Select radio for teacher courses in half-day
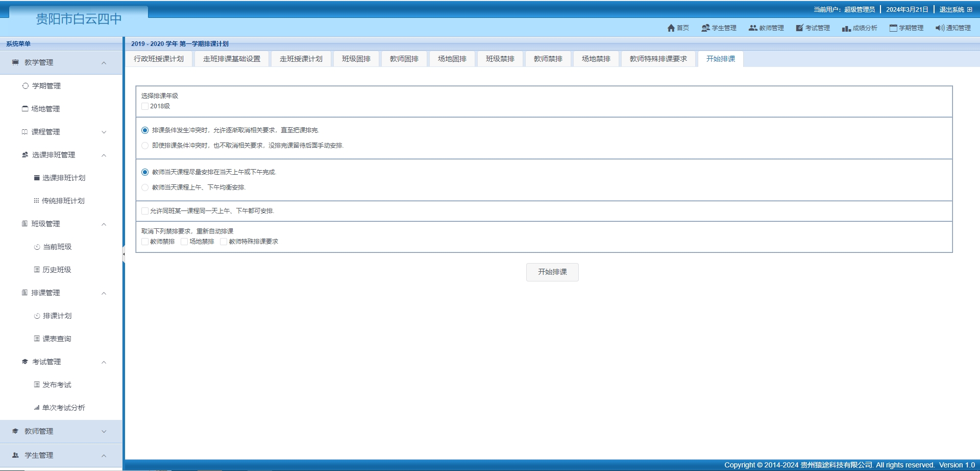The image size is (980, 471). pos(145,172)
